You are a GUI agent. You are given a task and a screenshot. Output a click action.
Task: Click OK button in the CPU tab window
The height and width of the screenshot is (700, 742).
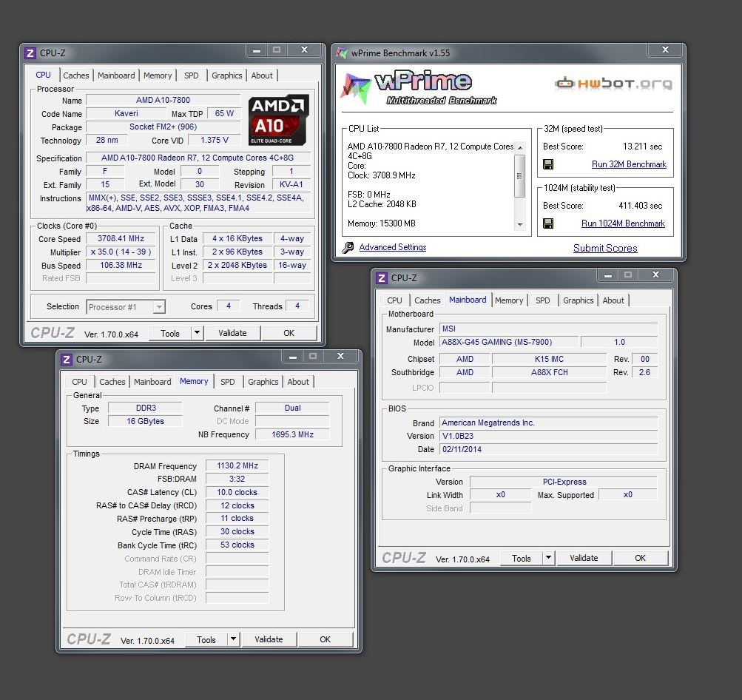coord(289,333)
